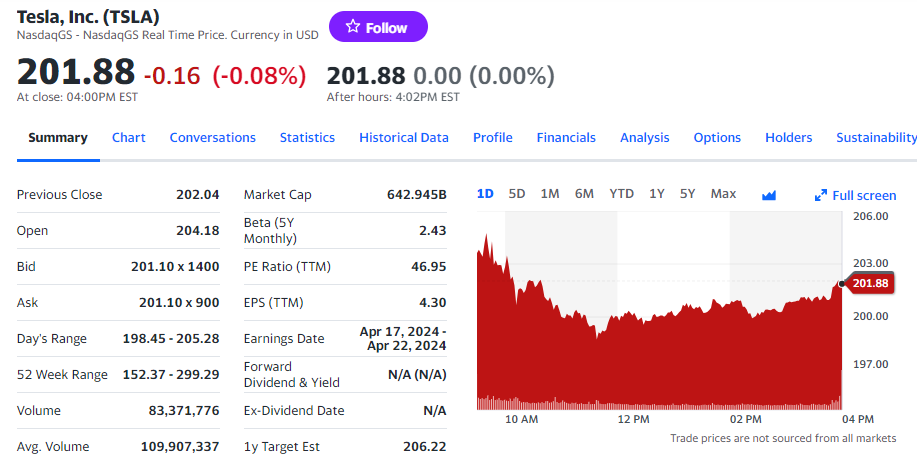The height and width of the screenshot is (468, 917).
Task: Click the Full screen expand arrows icon
Action: pyautogui.click(x=821, y=196)
